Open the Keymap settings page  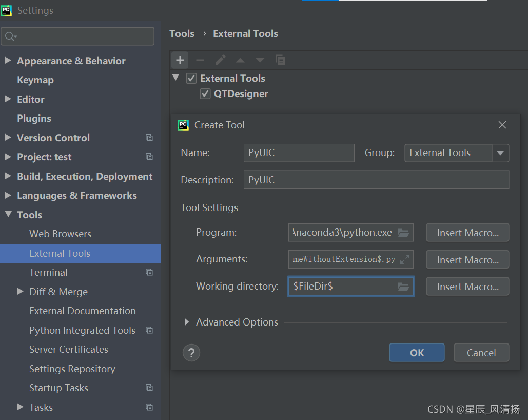35,80
